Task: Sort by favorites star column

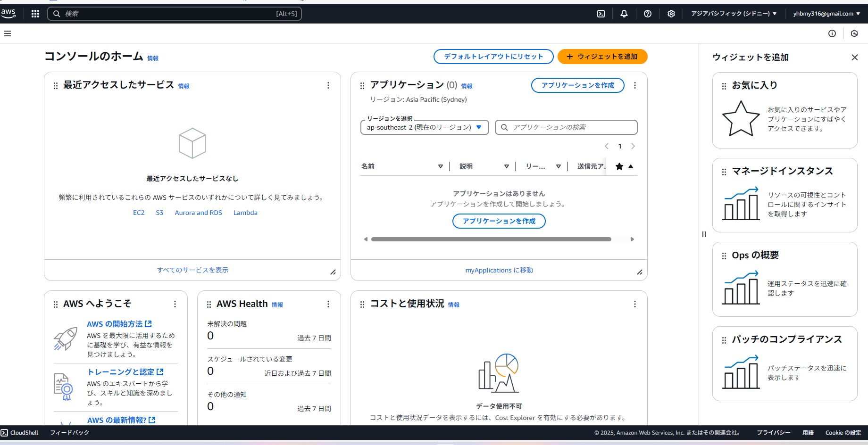Action: point(624,166)
